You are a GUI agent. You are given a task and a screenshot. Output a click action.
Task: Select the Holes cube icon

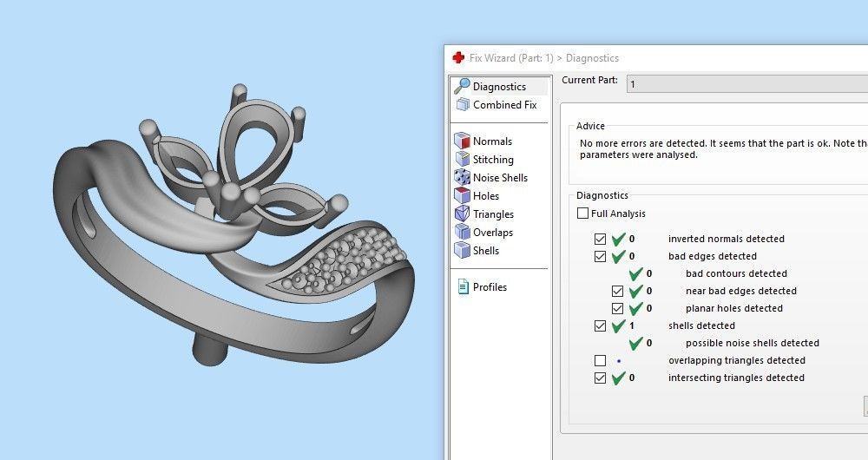pyautogui.click(x=463, y=195)
